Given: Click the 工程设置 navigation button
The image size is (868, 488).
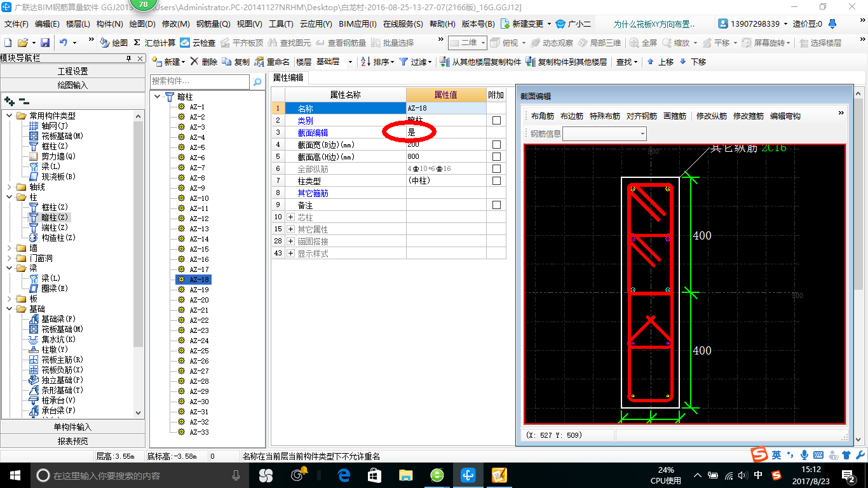Looking at the screenshot, I should [72, 71].
